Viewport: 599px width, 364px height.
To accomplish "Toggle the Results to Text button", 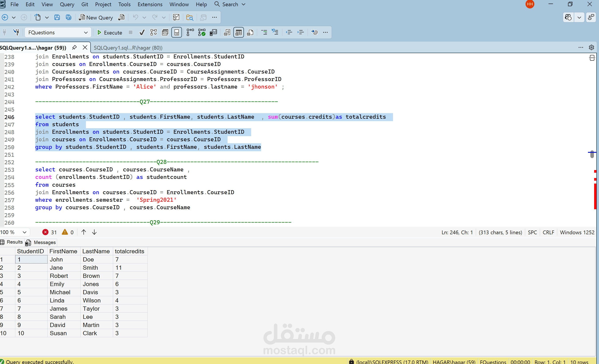I will click(227, 32).
